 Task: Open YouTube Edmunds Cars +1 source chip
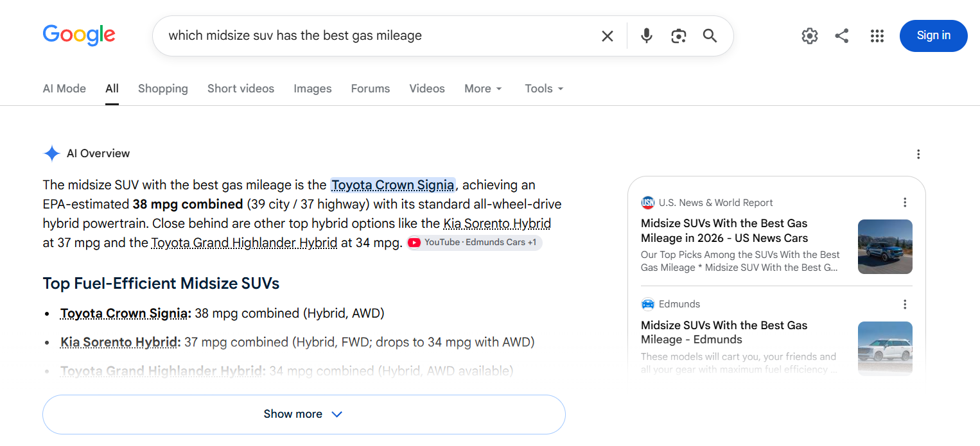475,243
